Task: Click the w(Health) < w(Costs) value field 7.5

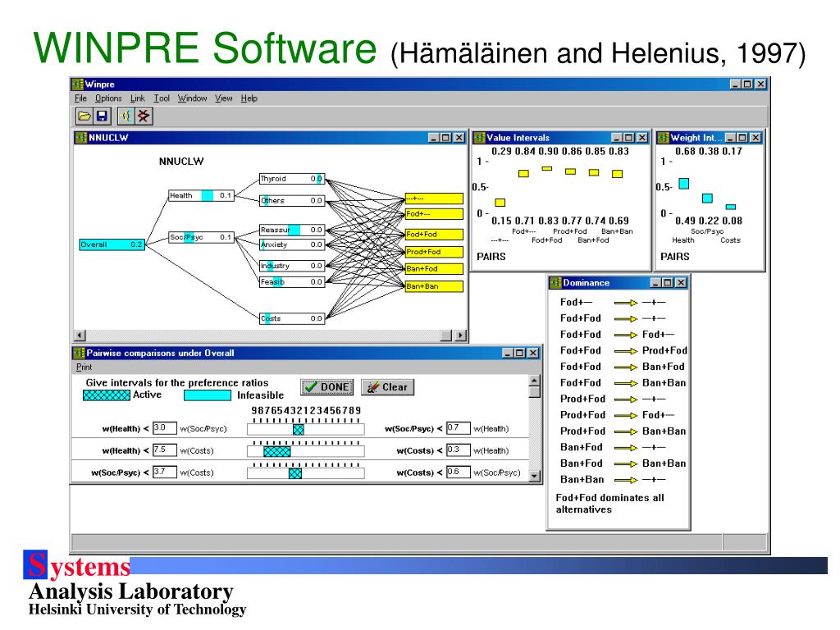Action: (x=164, y=450)
